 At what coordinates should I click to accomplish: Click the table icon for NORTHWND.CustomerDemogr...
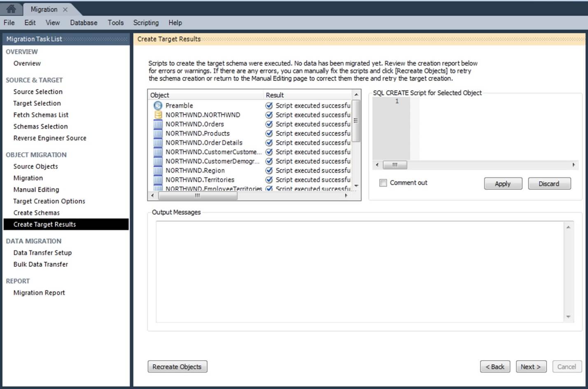coord(158,161)
